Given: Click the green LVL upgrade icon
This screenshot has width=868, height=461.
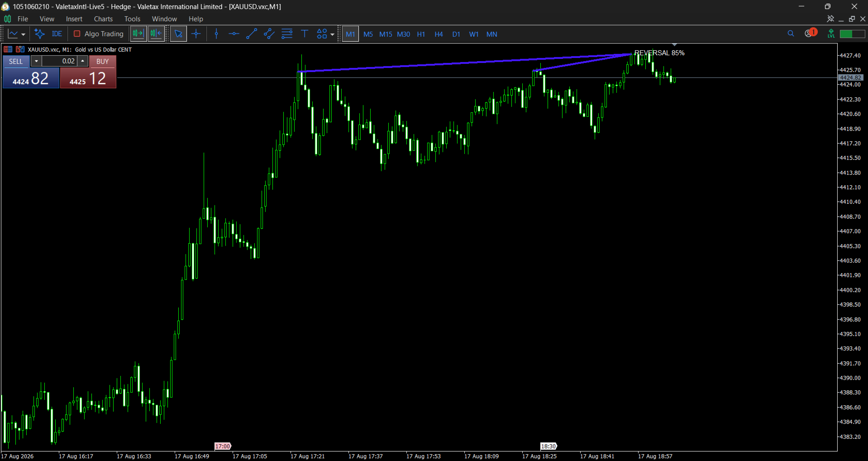Looking at the screenshot, I should click(x=831, y=34).
